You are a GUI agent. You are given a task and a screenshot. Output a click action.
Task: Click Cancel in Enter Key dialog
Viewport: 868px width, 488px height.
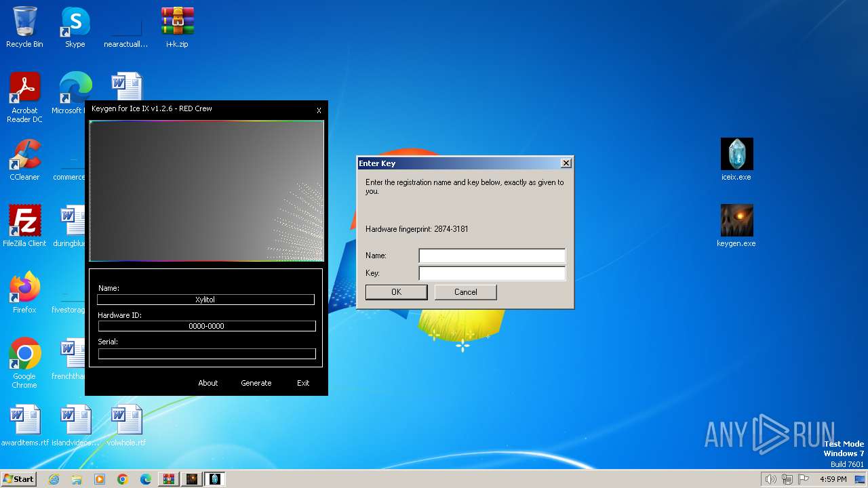[x=466, y=292]
